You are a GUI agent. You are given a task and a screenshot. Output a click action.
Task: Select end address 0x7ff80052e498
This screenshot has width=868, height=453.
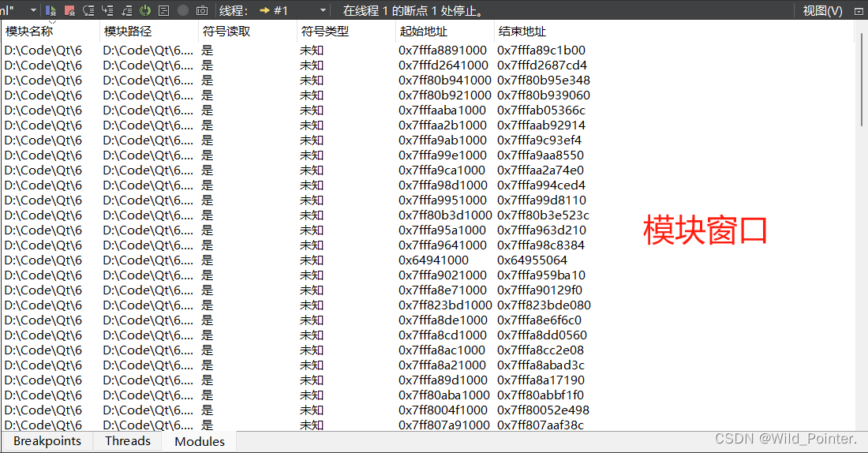(543, 410)
